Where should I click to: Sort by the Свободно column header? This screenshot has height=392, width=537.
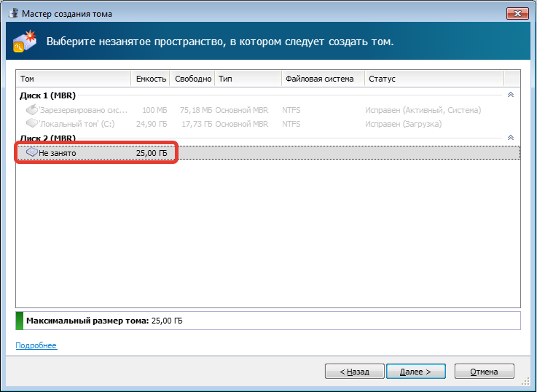192,79
